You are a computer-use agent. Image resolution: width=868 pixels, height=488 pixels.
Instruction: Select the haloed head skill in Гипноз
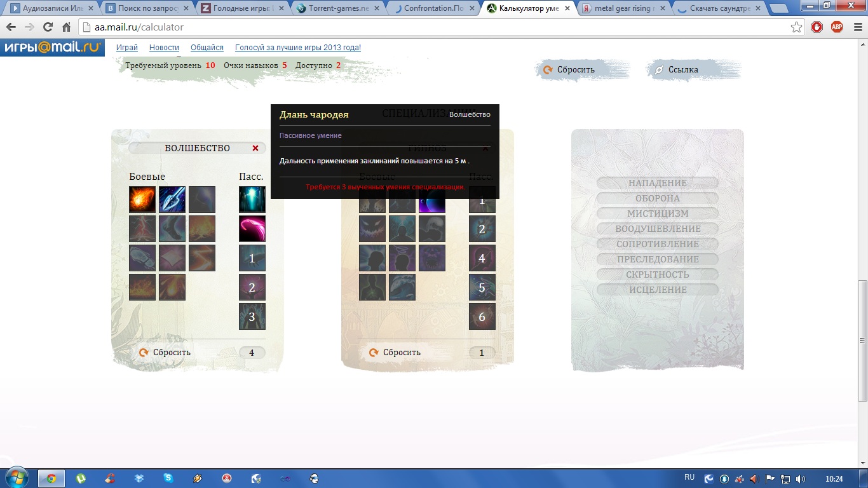click(x=402, y=258)
